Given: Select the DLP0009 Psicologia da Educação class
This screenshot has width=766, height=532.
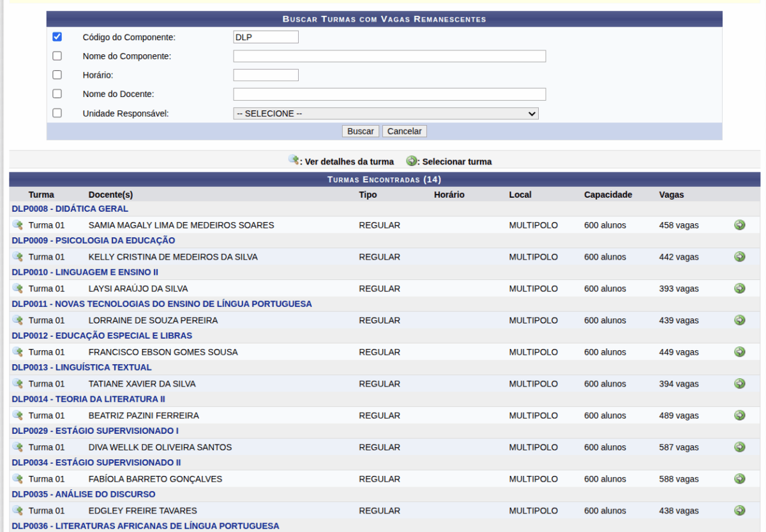Looking at the screenshot, I should pyautogui.click(x=740, y=256).
